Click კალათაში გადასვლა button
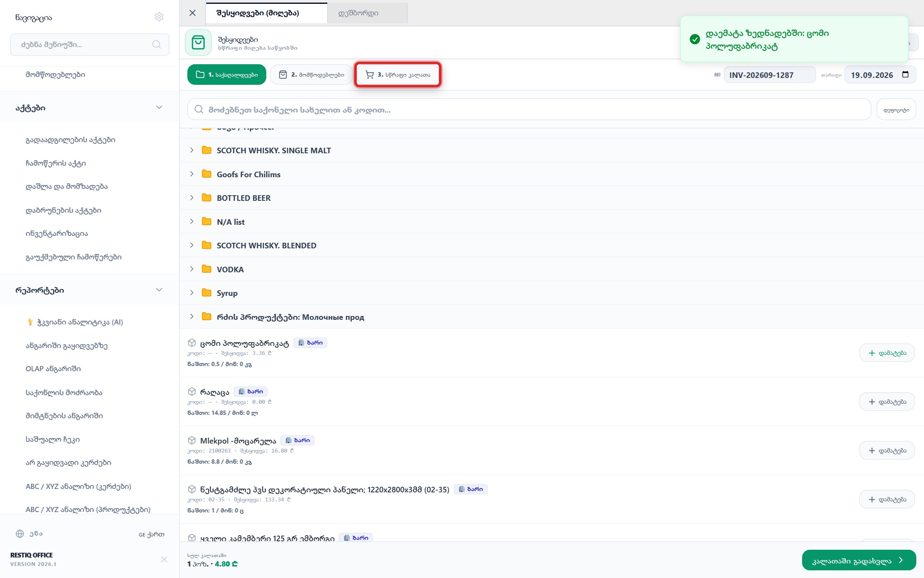 (x=859, y=560)
